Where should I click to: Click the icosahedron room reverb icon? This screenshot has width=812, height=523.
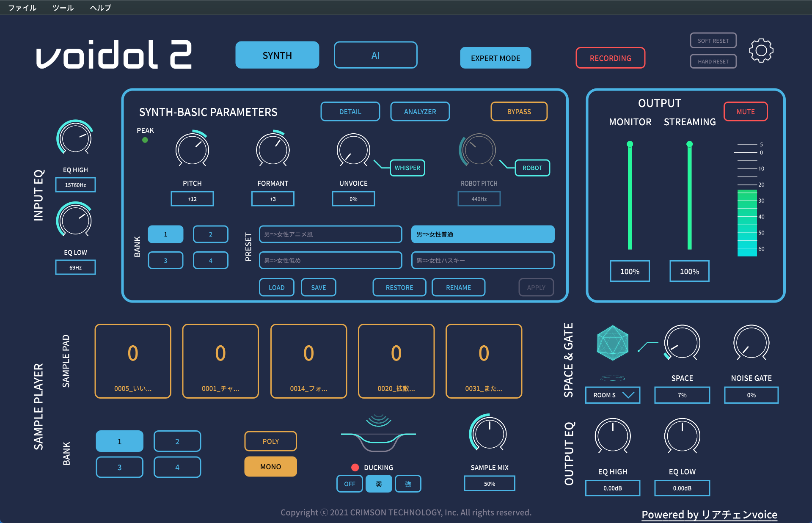coord(612,343)
